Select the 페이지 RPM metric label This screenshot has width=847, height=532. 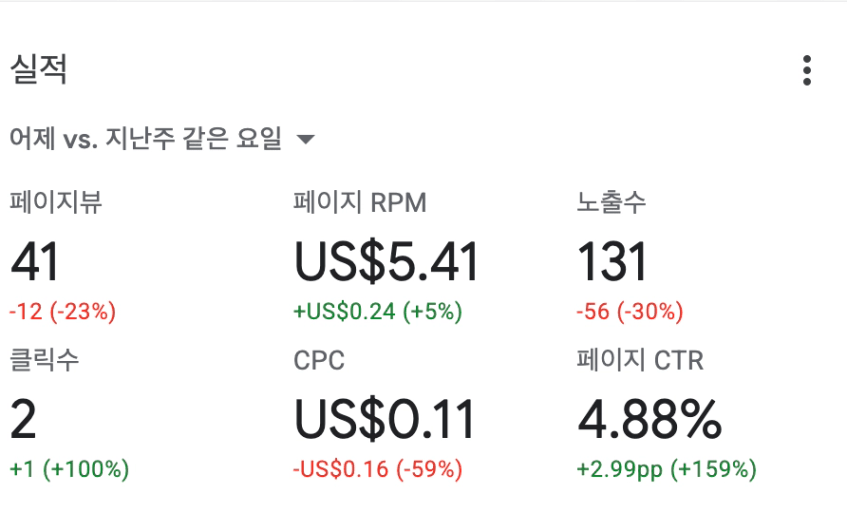pos(360,202)
